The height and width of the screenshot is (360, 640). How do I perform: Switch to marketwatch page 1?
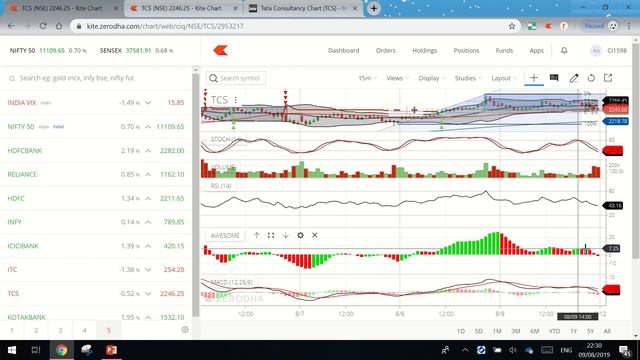[12, 330]
